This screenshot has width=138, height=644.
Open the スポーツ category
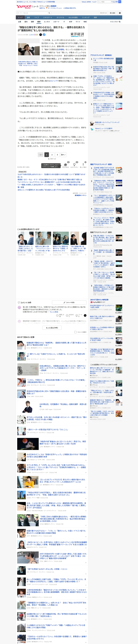(56, 22)
